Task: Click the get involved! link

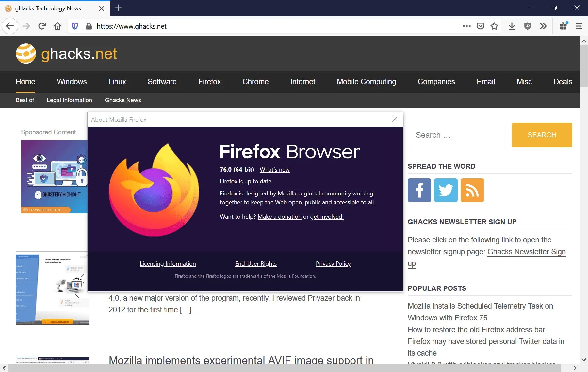Action: tap(327, 217)
